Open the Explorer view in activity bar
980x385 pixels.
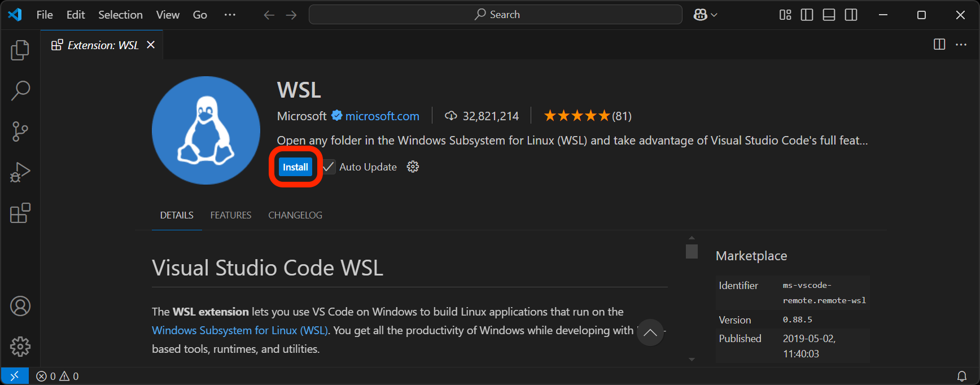(20, 50)
